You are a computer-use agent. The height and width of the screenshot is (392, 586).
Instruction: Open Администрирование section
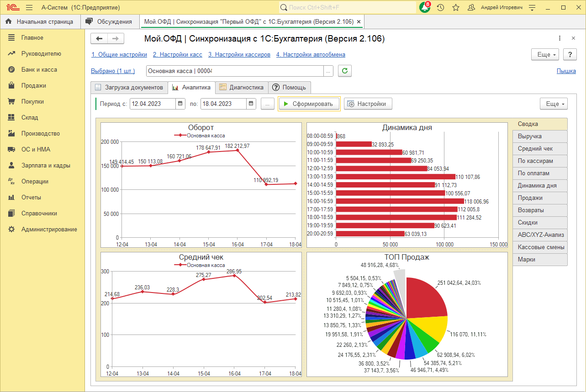tap(42, 229)
